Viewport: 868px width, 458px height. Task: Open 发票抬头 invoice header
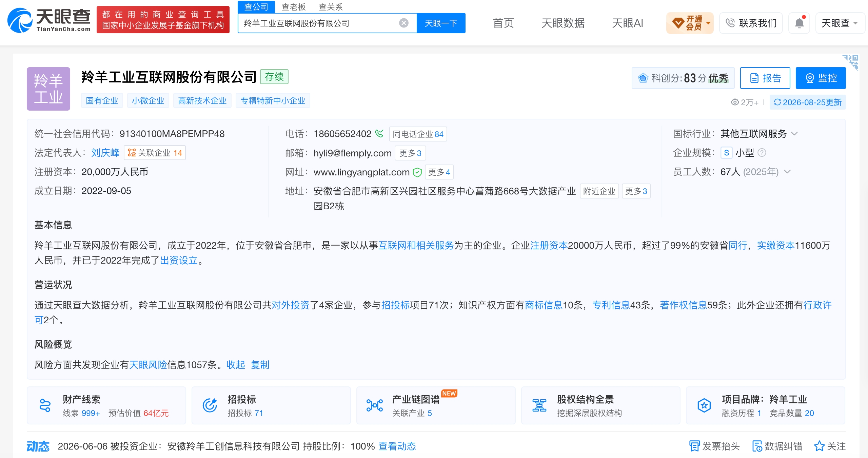[714, 446]
